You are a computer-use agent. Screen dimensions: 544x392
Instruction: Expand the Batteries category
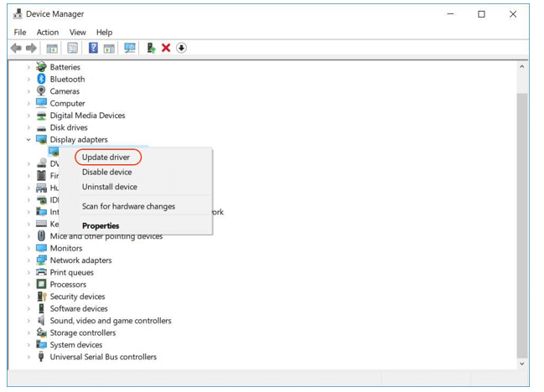point(29,67)
